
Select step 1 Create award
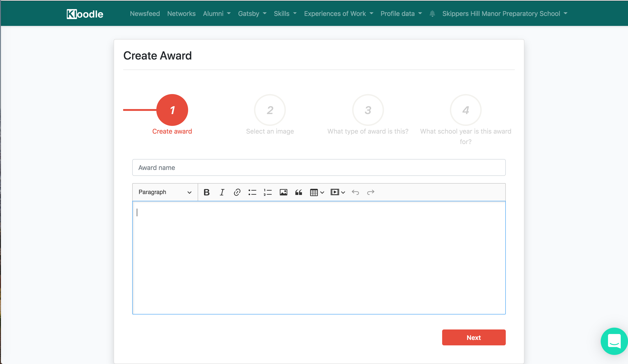point(172,110)
